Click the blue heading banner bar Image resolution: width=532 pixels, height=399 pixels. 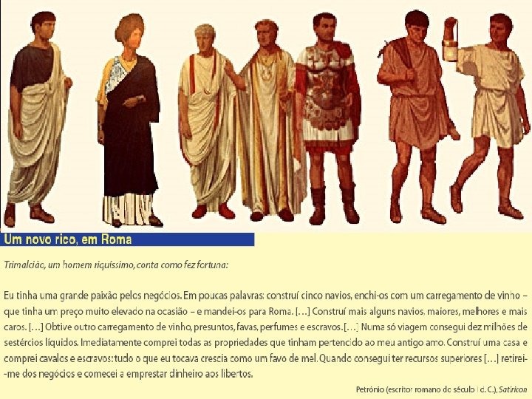[127, 239]
